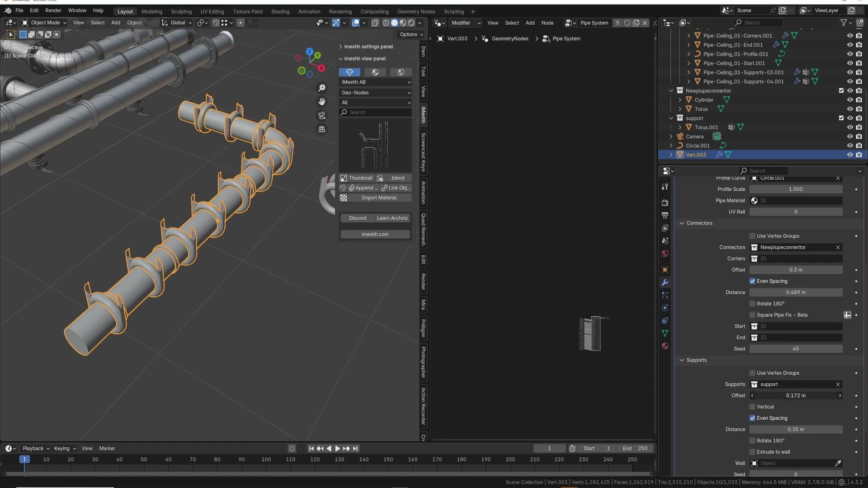Select rendered viewport shading
Screen dimensions: 868x488
pyautogui.click(x=411, y=23)
